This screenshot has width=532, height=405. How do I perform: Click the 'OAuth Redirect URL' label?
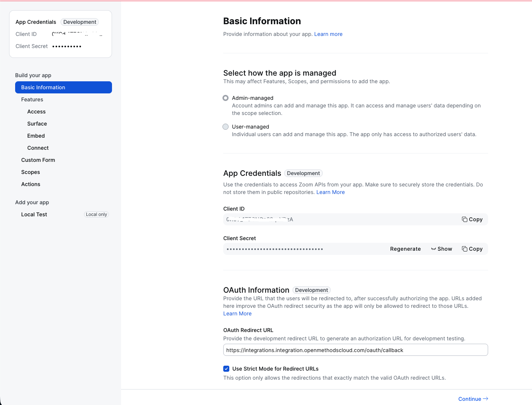[x=248, y=330]
